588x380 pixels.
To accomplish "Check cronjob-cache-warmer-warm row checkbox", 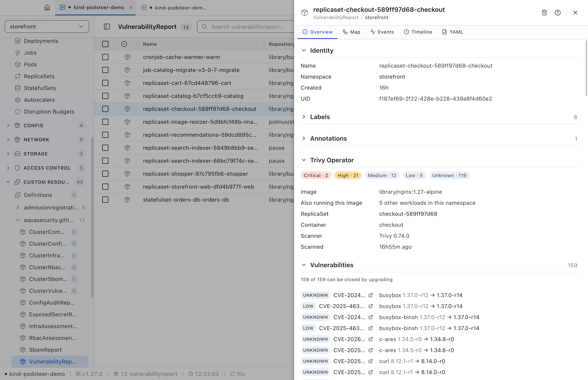I will click(x=105, y=57).
